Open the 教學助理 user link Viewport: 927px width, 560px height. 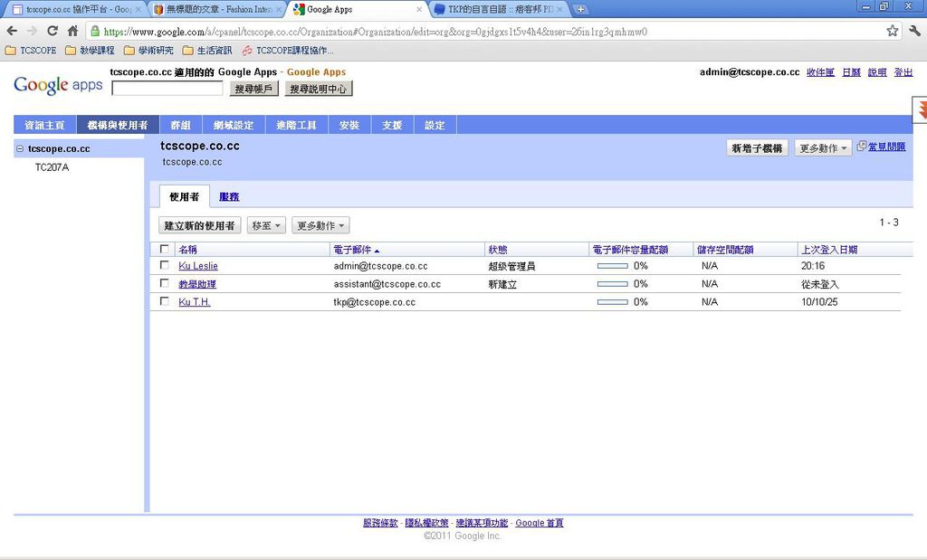click(x=197, y=284)
